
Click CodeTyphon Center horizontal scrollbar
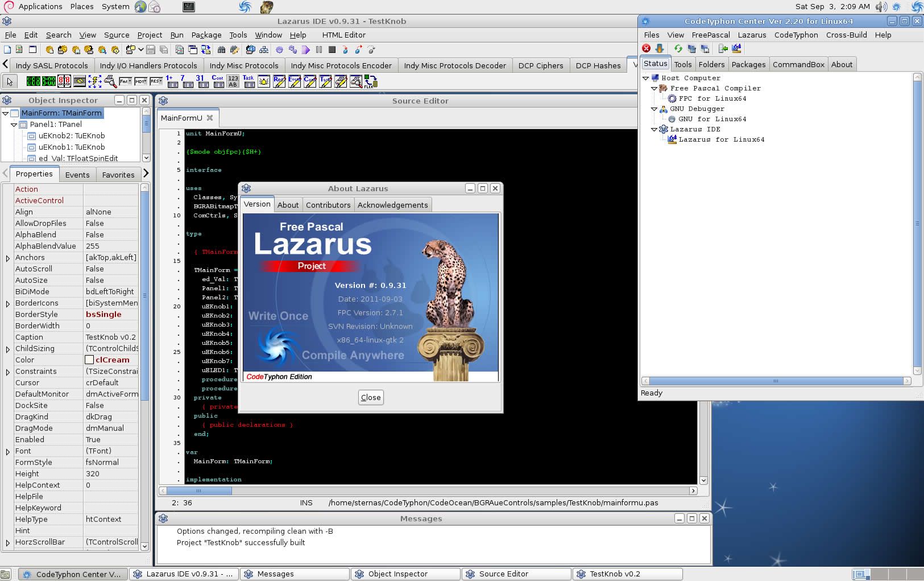coord(776,381)
